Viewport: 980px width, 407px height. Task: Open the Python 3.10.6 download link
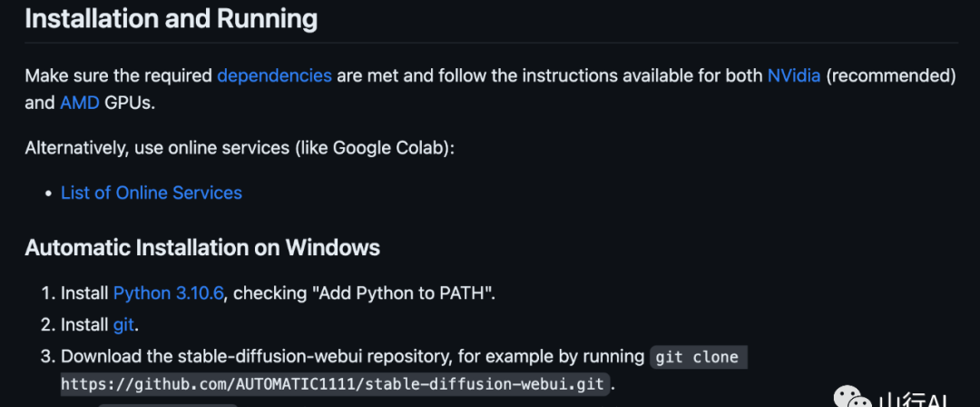(x=168, y=293)
